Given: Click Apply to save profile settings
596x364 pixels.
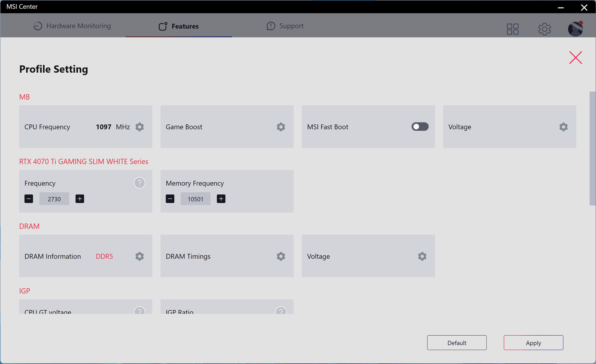Looking at the screenshot, I should click(x=533, y=343).
